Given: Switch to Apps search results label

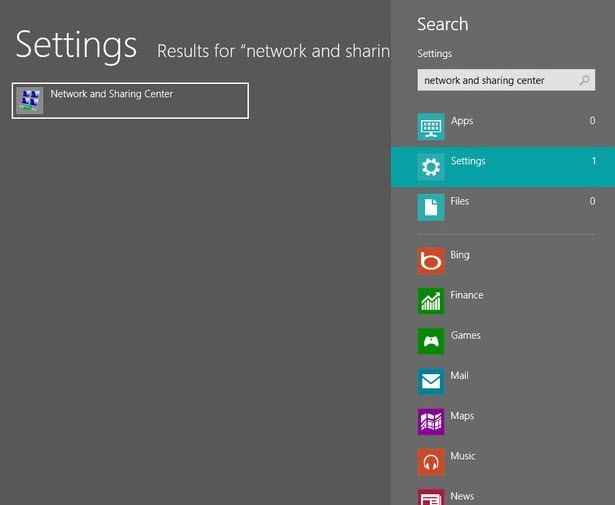Looking at the screenshot, I should coord(462,121).
